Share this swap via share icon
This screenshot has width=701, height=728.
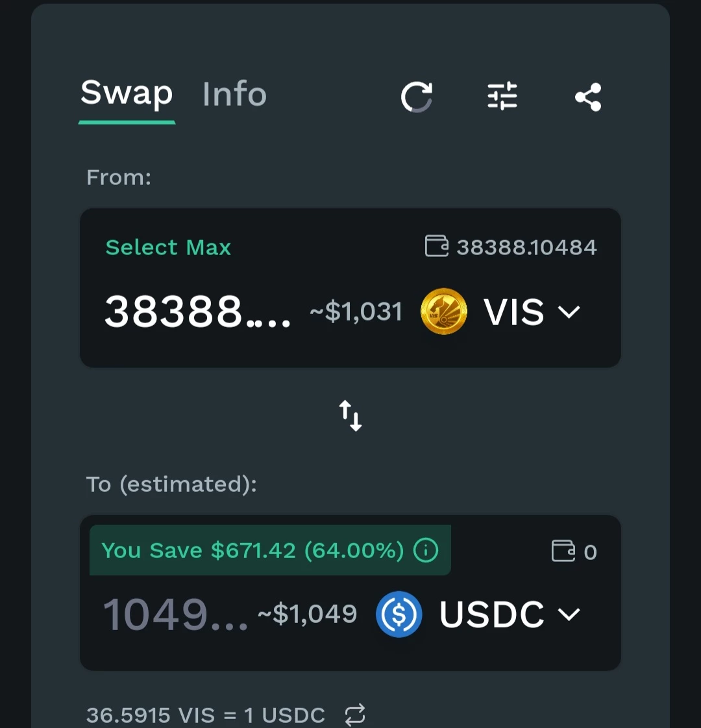click(x=588, y=97)
